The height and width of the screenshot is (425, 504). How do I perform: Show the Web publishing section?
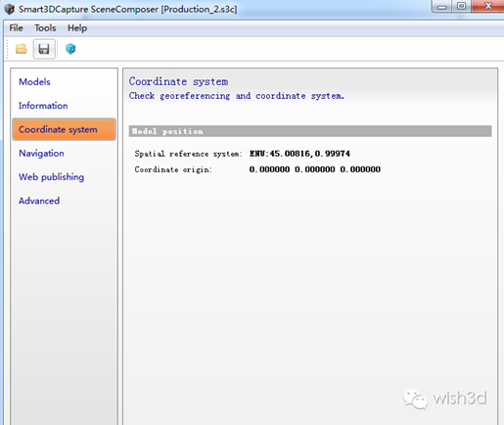(x=51, y=177)
